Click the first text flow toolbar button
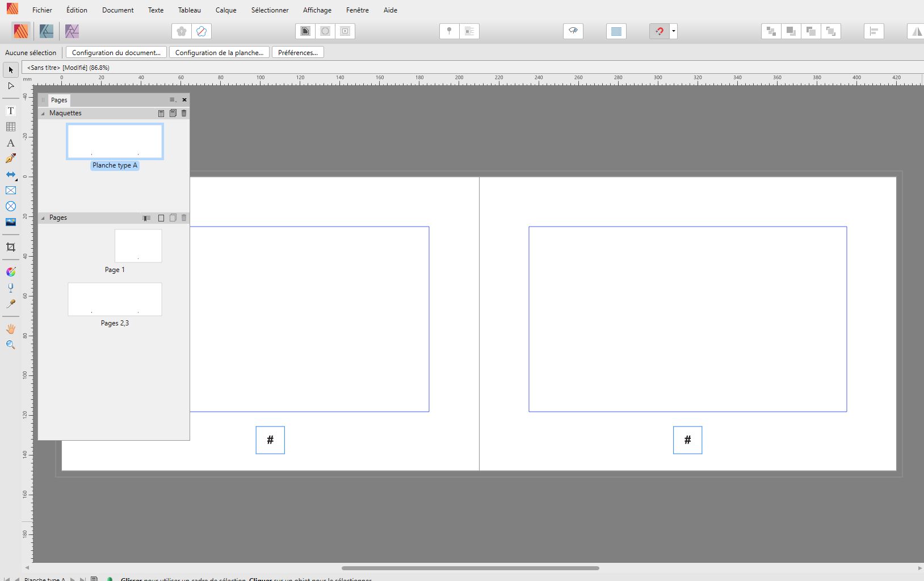The height and width of the screenshot is (581, 924). pos(305,31)
